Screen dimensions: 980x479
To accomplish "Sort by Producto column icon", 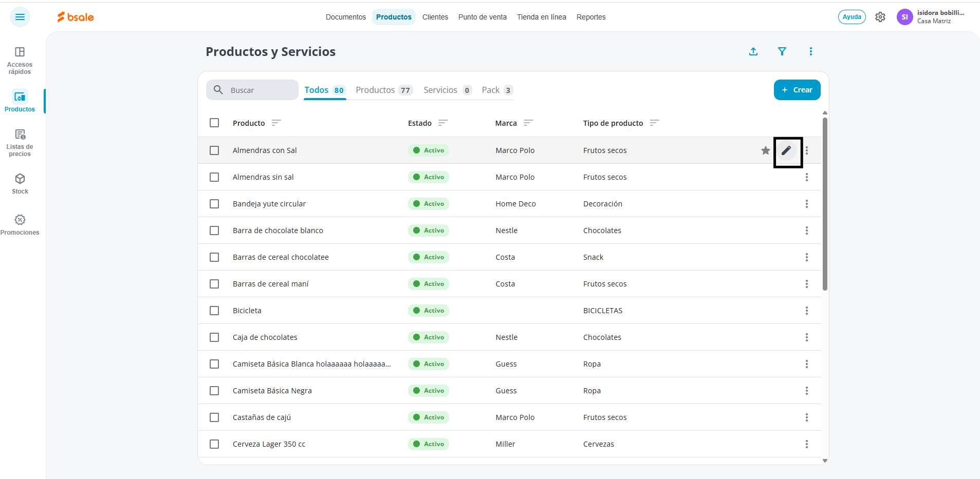I will pyautogui.click(x=276, y=123).
